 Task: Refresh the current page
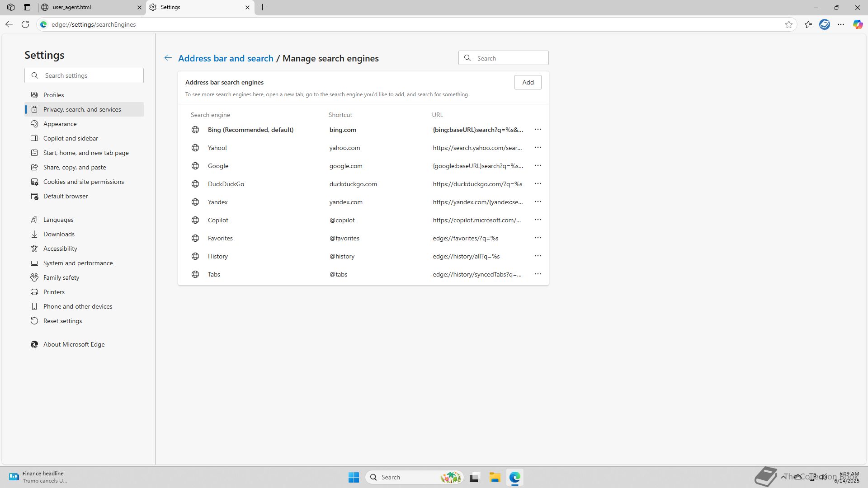click(25, 24)
